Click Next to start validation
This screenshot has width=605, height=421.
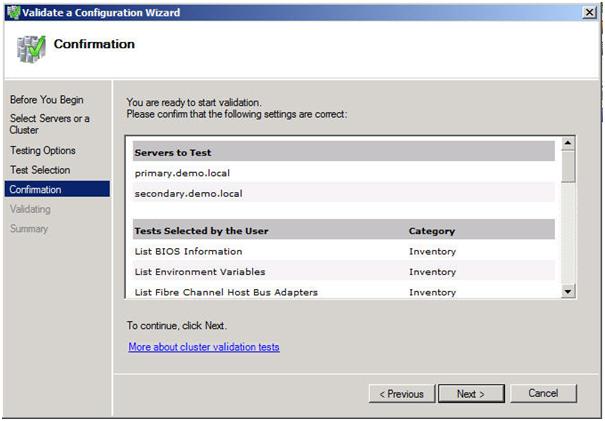(x=470, y=394)
